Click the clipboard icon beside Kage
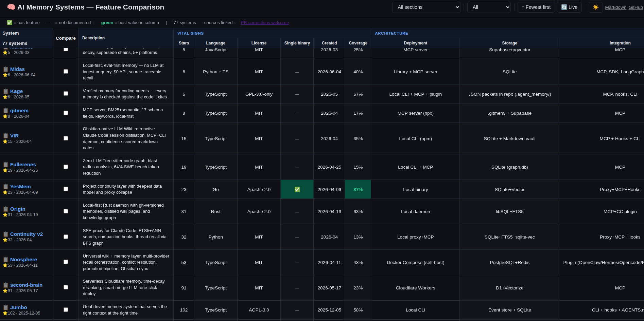644x321 pixels. click(x=6, y=91)
